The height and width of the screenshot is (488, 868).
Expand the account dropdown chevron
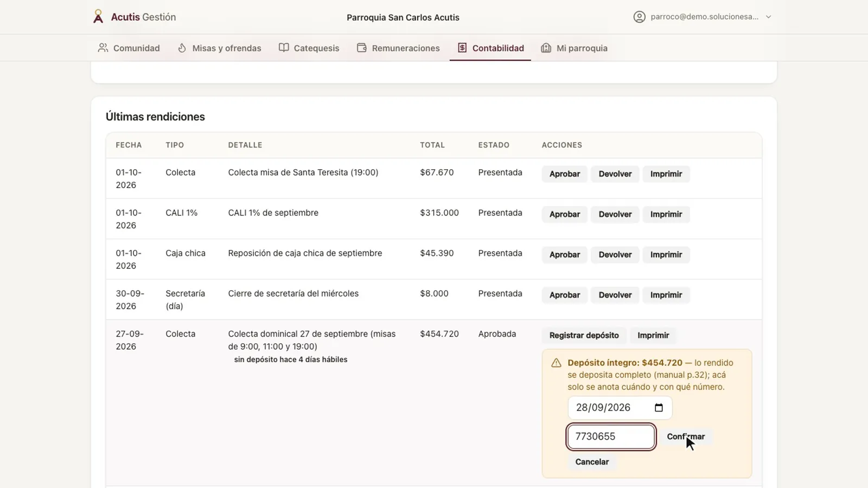pos(768,17)
